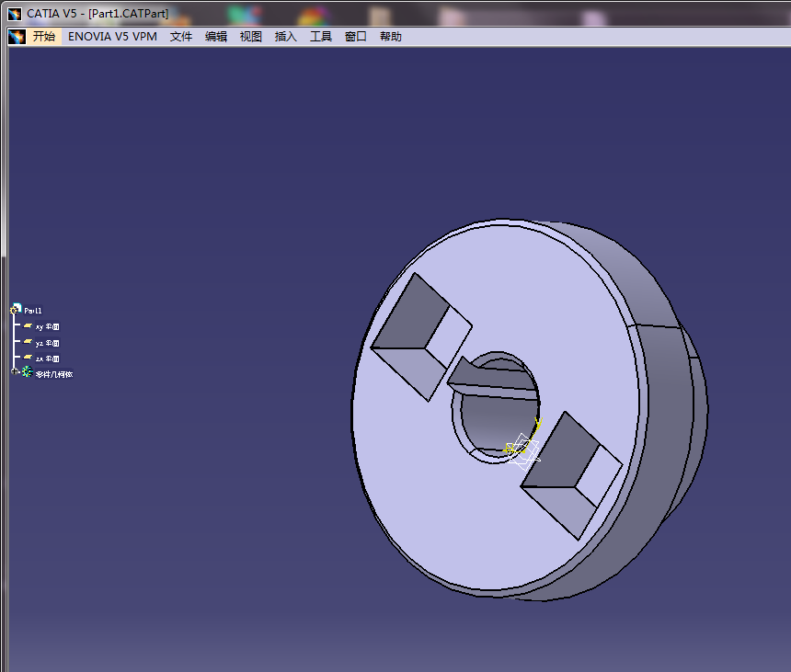Expand the 零件几何体 tree node
The image size is (791, 672).
15,371
